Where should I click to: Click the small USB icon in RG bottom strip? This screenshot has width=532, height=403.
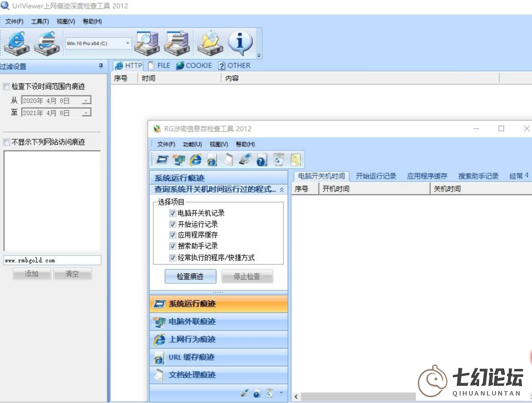[x=244, y=393]
